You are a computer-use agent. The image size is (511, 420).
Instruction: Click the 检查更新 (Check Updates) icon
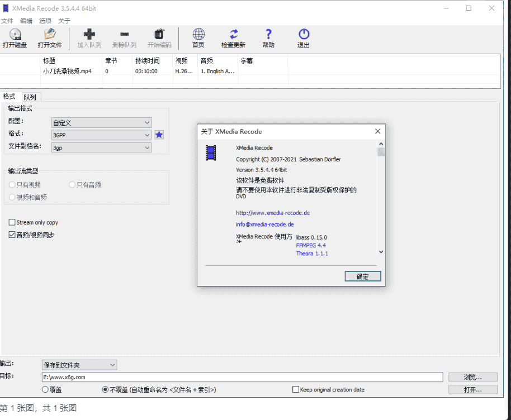click(x=233, y=35)
